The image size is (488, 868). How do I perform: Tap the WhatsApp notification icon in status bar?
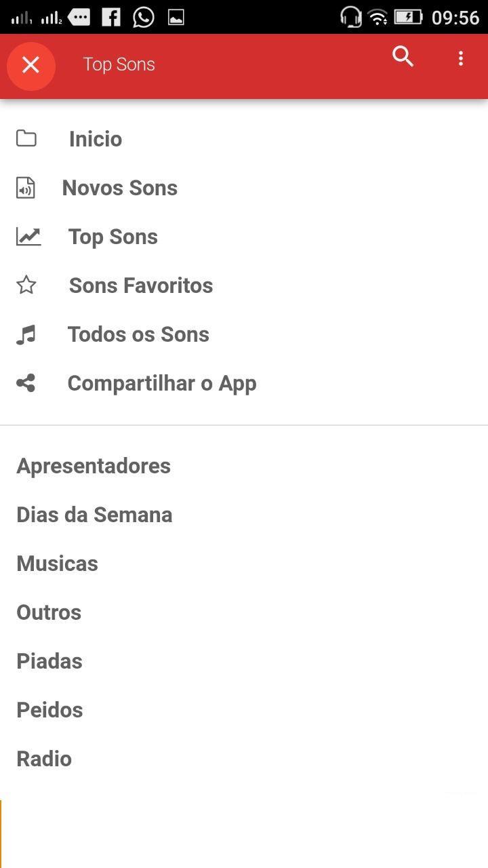click(x=144, y=17)
